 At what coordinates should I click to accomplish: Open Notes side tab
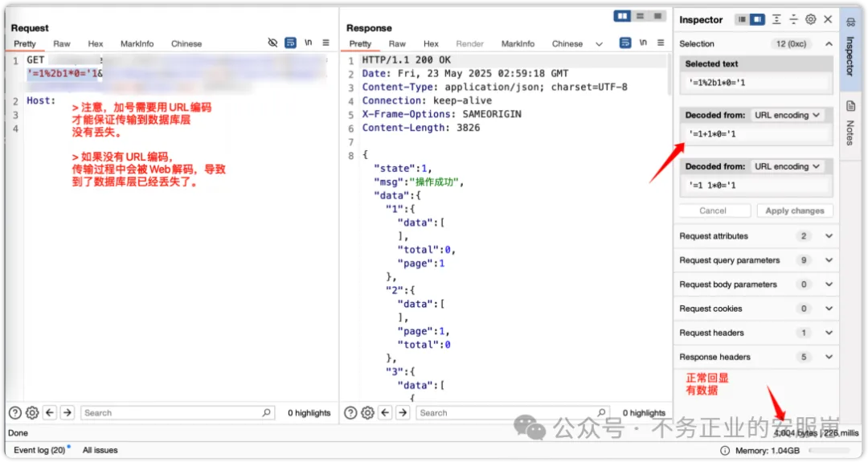851,123
